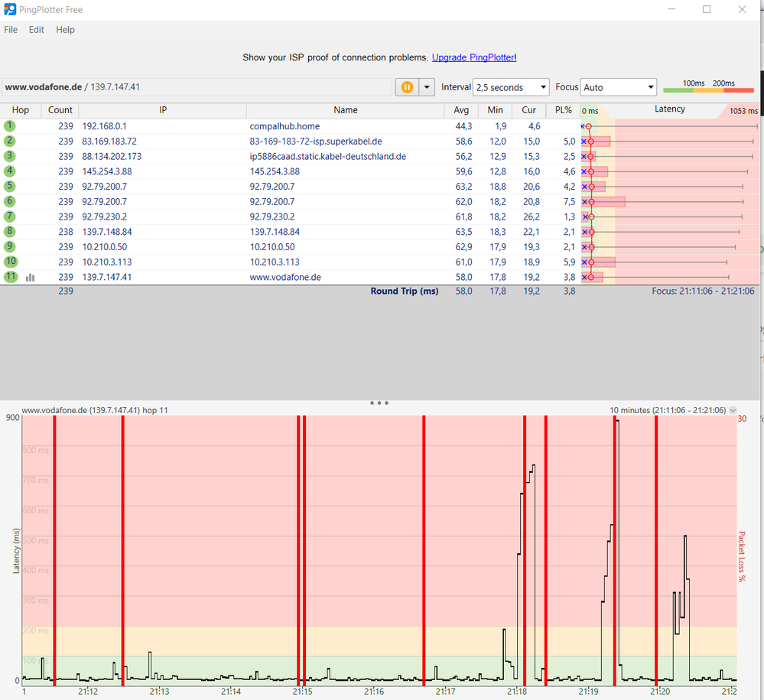Toggle the timeline graph icon for hop 11
This screenshot has width=764, height=700.
[x=31, y=278]
